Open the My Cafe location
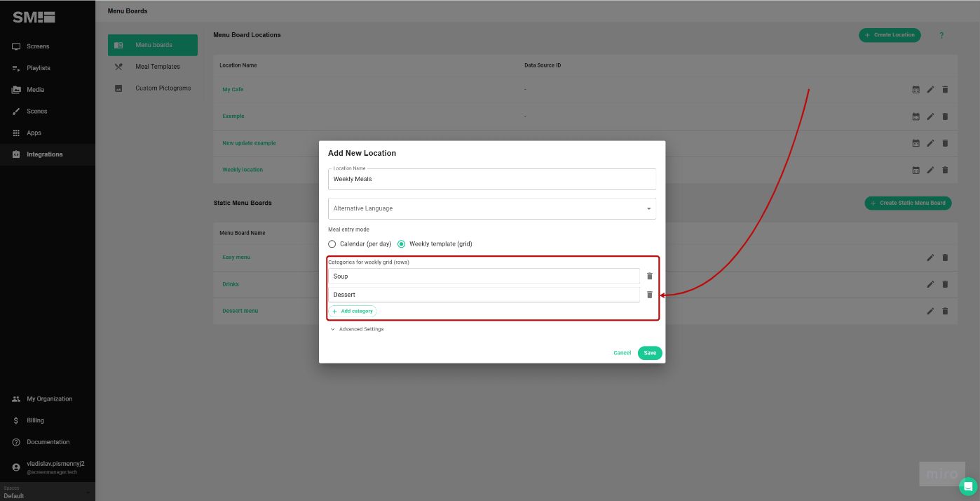980x501 pixels. point(233,90)
